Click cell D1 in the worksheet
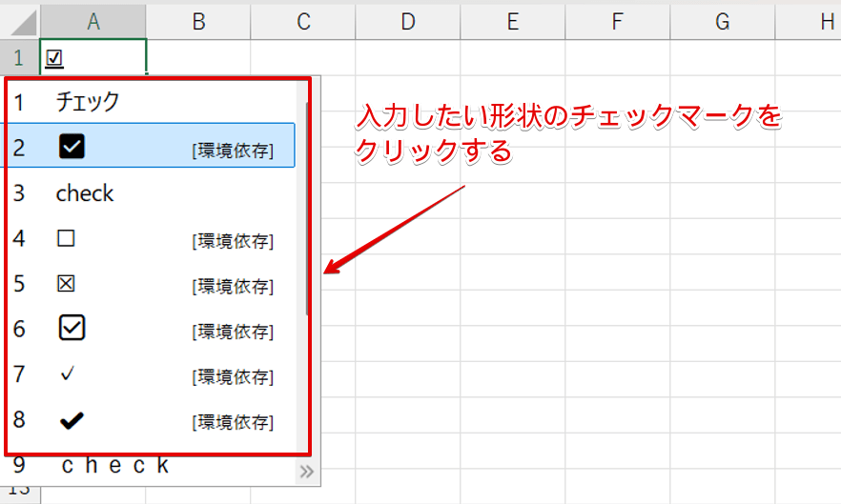Screen dimensions: 841x504 pyautogui.click(x=408, y=57)
